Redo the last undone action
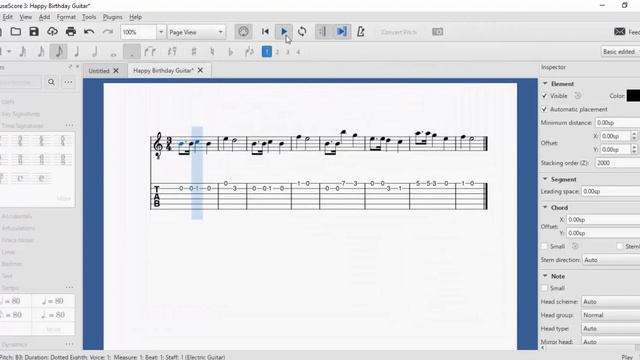640x360 pixels. coord(108,31)
